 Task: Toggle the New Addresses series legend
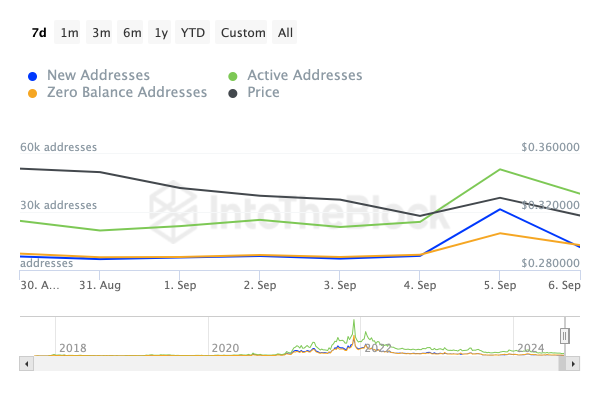coord(97,75)
